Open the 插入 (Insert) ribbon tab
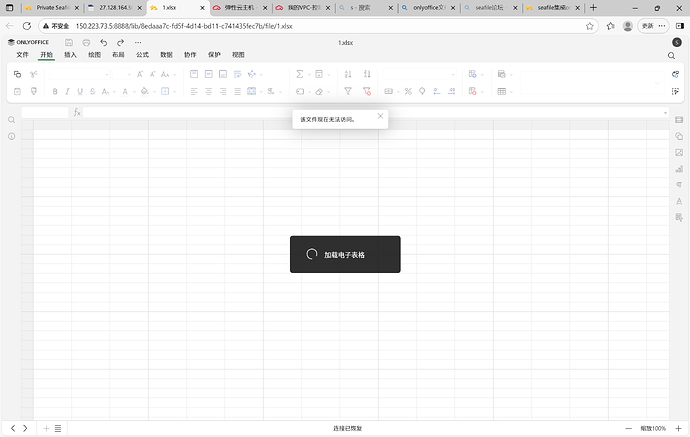 click(x=70, y=55)
